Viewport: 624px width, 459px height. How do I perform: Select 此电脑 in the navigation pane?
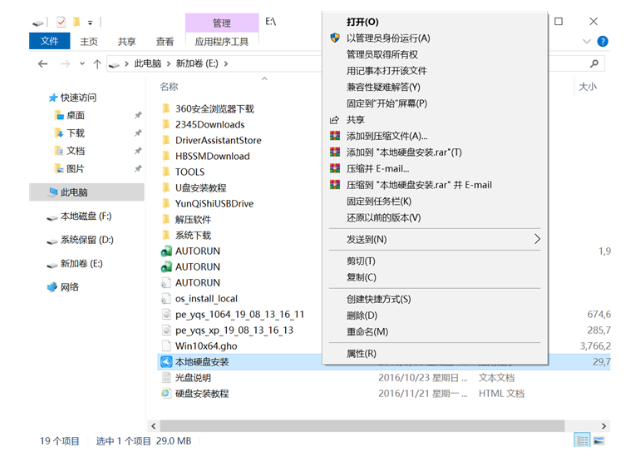coord(73,192)
